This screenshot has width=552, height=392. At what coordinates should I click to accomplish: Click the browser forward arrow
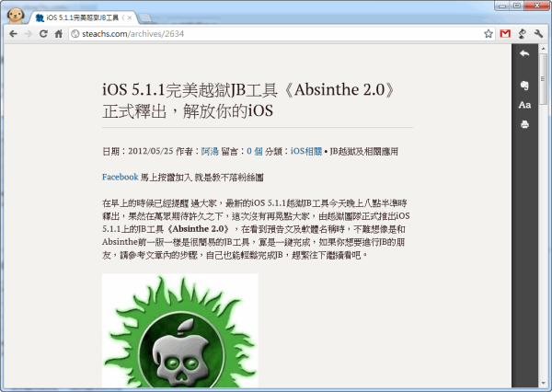click(x=29, y=34)
